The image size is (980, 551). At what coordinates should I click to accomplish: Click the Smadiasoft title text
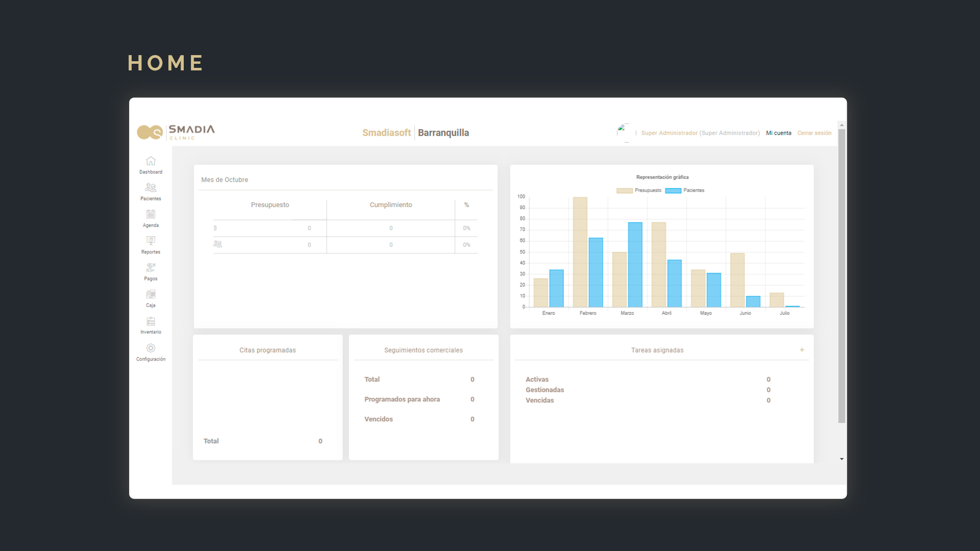click(x=386, y=133)
